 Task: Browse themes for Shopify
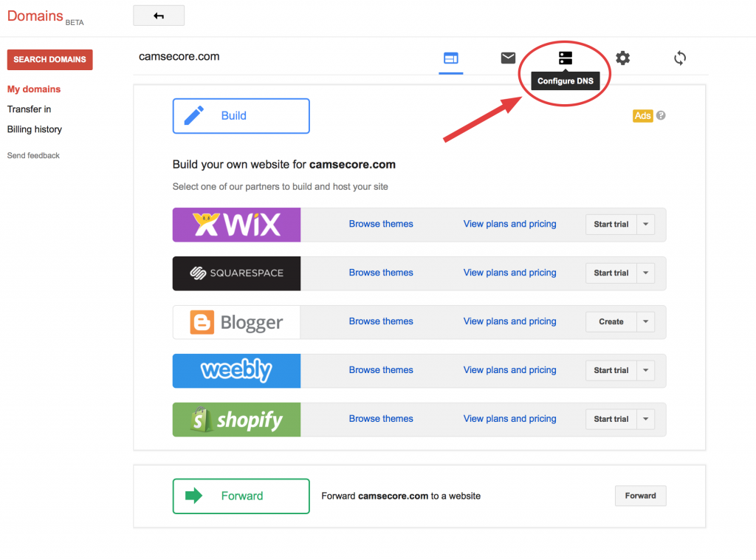[x=381, y=419]
